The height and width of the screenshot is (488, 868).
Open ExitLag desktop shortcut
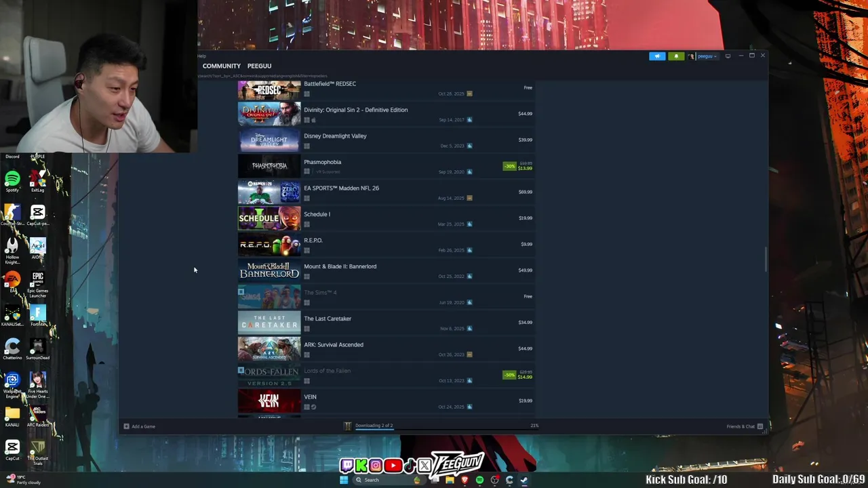[x=37, y=180]
